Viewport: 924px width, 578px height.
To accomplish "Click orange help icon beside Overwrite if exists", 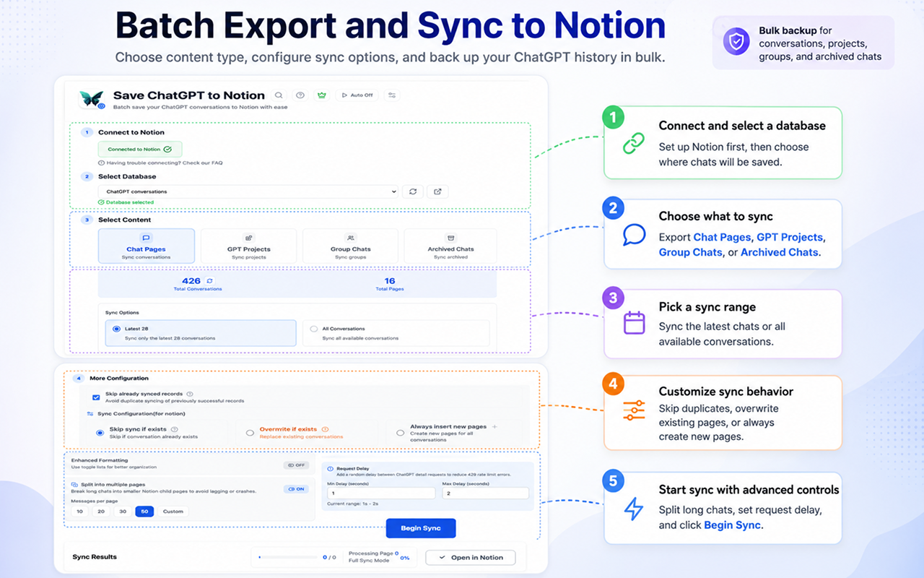I will click(325, 429).
